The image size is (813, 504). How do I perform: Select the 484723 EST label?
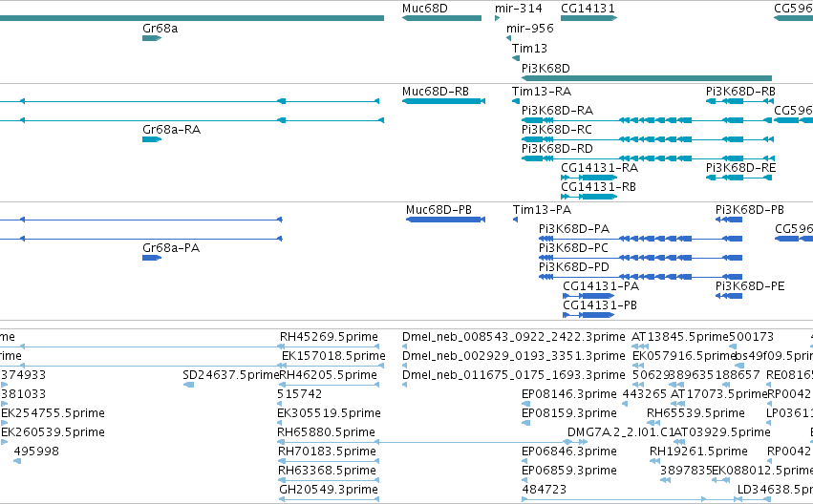coord(544,490)
